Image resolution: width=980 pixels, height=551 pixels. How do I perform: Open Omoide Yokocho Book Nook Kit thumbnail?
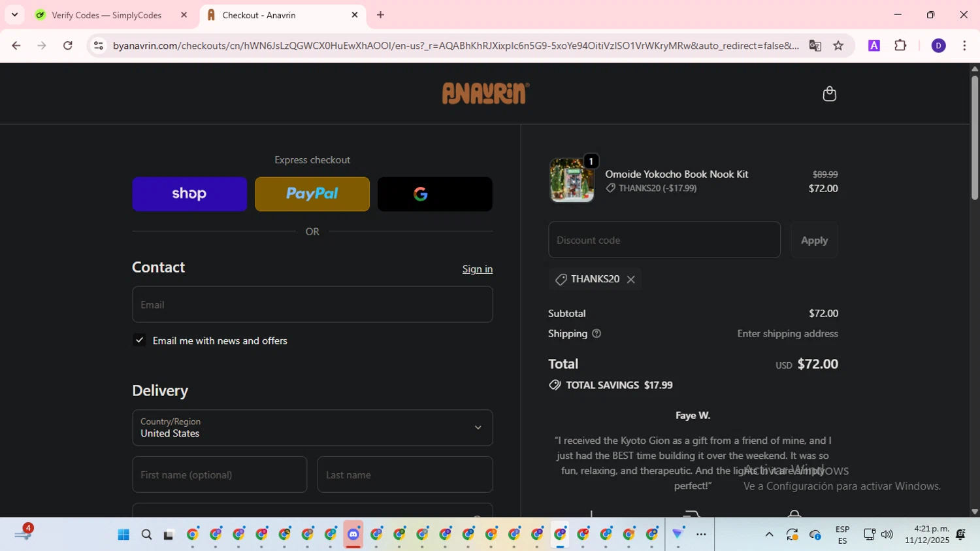click(572, 180)
